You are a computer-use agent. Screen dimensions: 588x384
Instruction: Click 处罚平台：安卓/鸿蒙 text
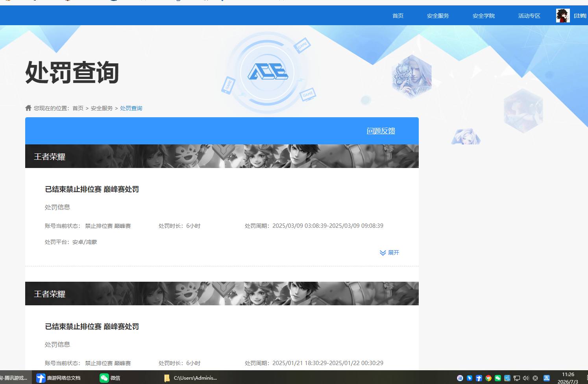[x=71, y=242]
